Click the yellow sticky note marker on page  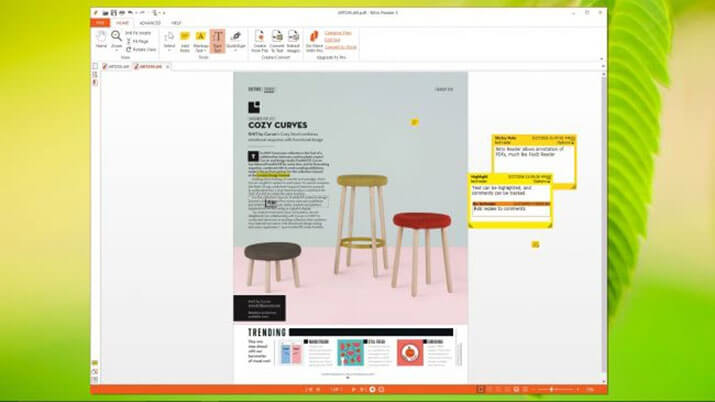coord(414,122)
